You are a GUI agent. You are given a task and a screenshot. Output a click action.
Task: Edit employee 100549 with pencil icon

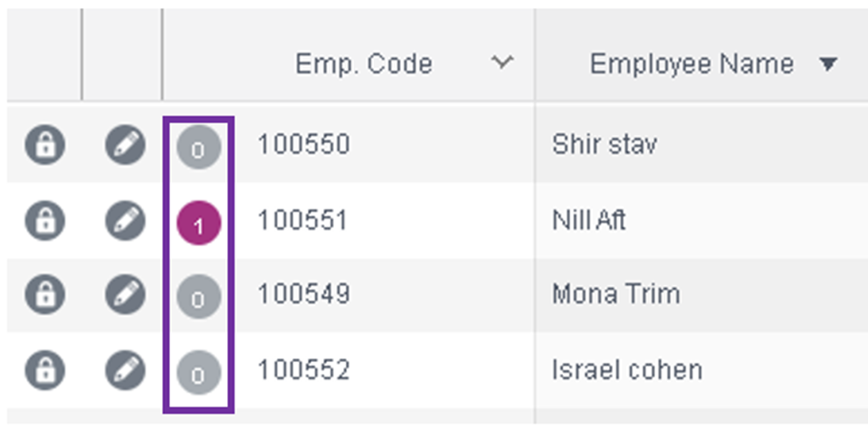click(x=126, y=294)
